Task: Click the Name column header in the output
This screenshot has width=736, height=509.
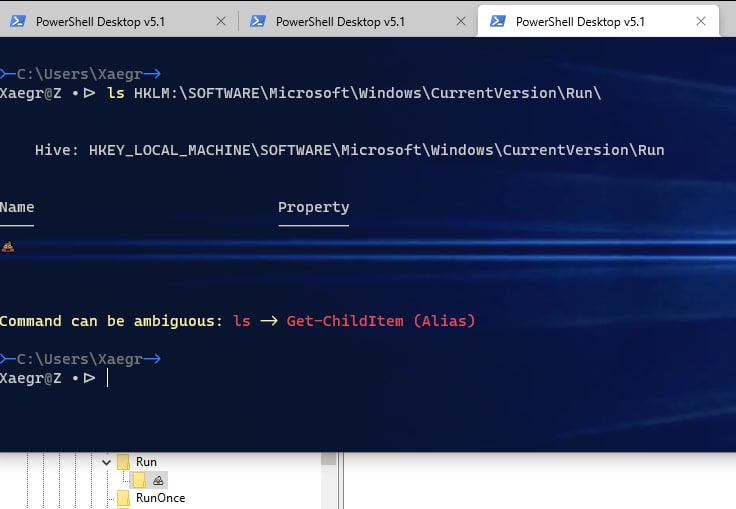Action: (17, 207)
